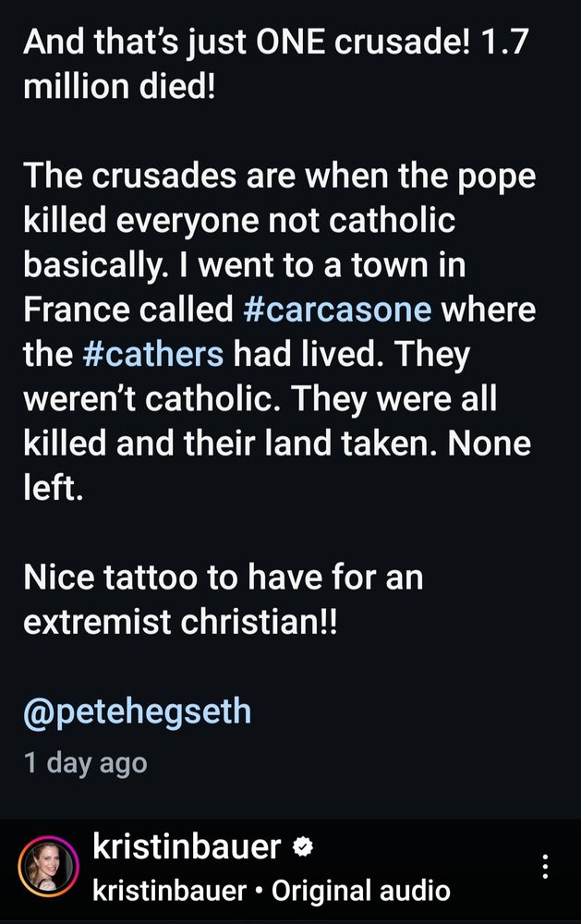Screen dimensions: 581x924
Task: Tap the blue verified badge beside kristinbauer
Action: (303, 847)
